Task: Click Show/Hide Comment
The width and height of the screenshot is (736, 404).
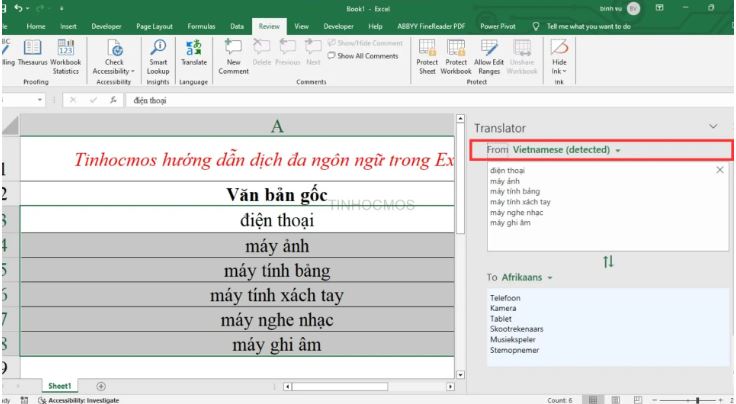Action: click(x=365, y=43)
